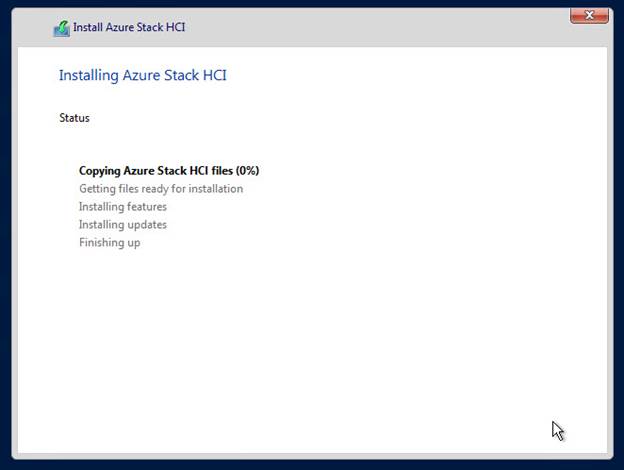Click the word updates in step list
Viewport: 624px width, 470px height.
(146, 225)
